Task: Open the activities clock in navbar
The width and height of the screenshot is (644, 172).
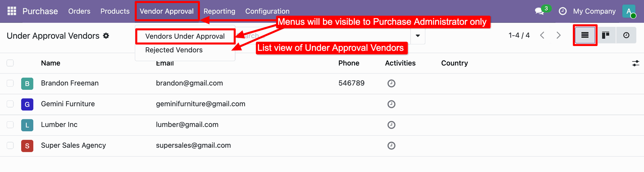Action: (562, 11)
